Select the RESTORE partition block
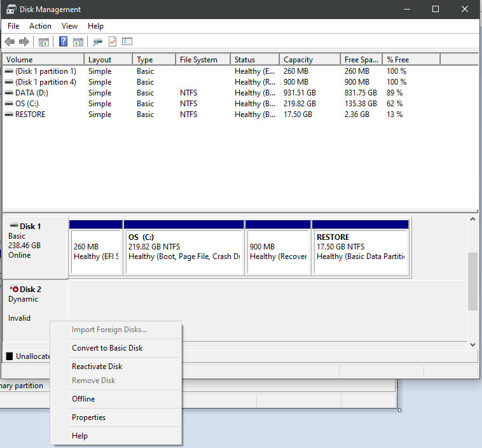 (361, 248)
